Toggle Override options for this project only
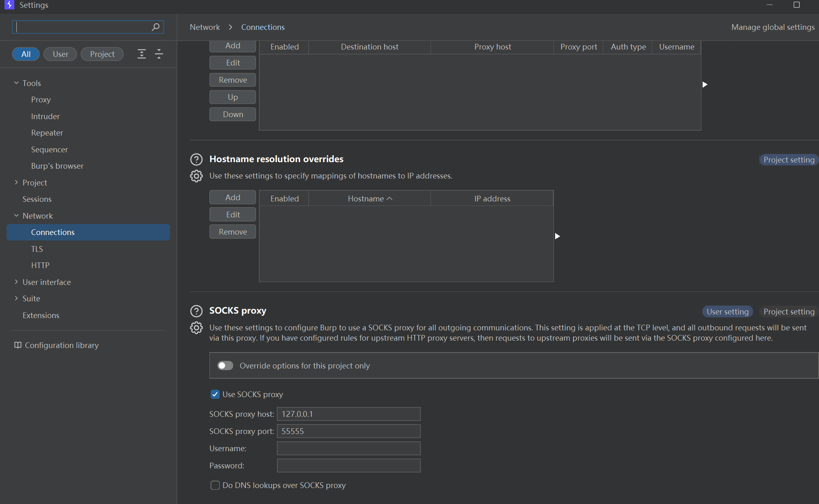 [225, 366]
